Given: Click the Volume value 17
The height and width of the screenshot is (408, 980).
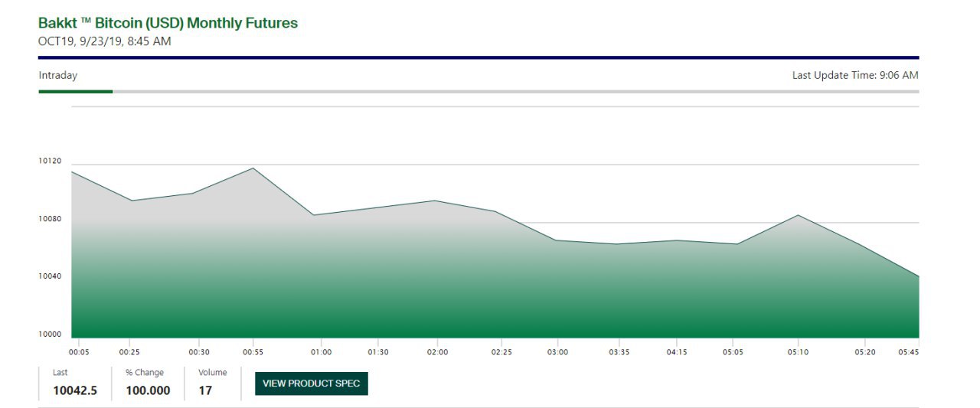Looking at the screenshot, I should [205, 391].
